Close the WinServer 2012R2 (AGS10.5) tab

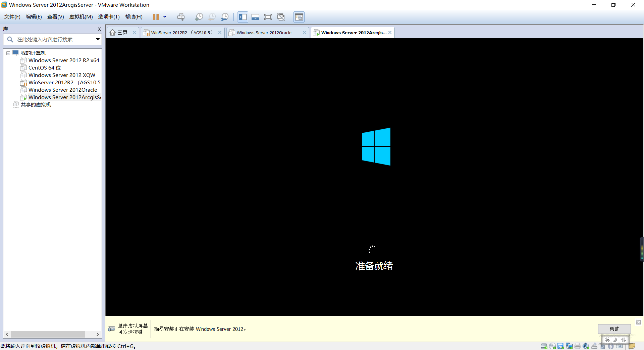tap(220, 33)
